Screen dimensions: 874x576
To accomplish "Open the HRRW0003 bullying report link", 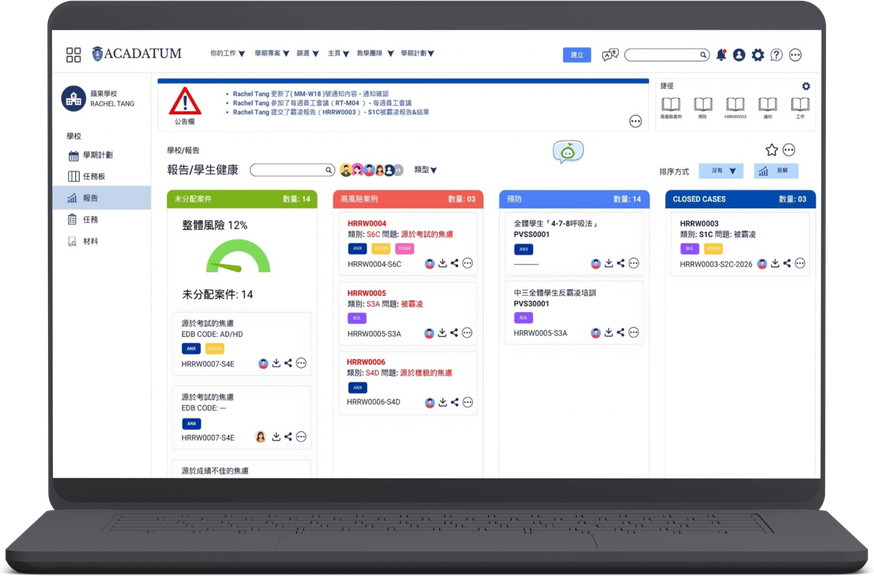I will coord(331,112).
